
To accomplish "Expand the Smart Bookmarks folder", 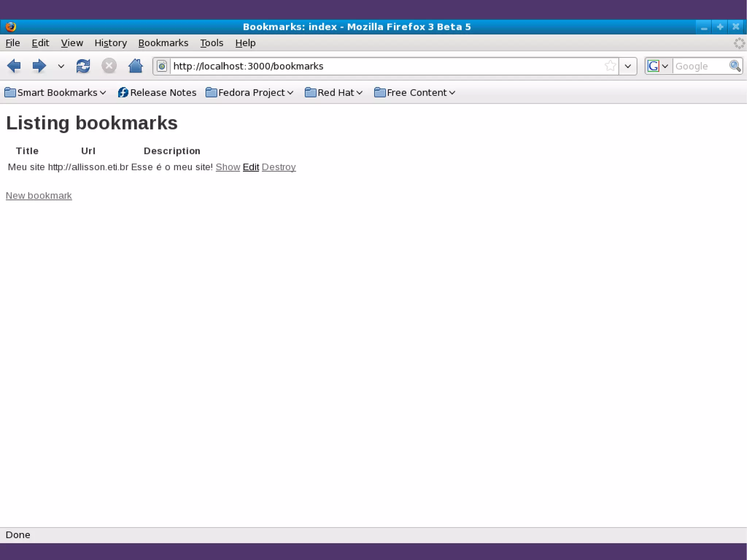I will click(55, 93).
